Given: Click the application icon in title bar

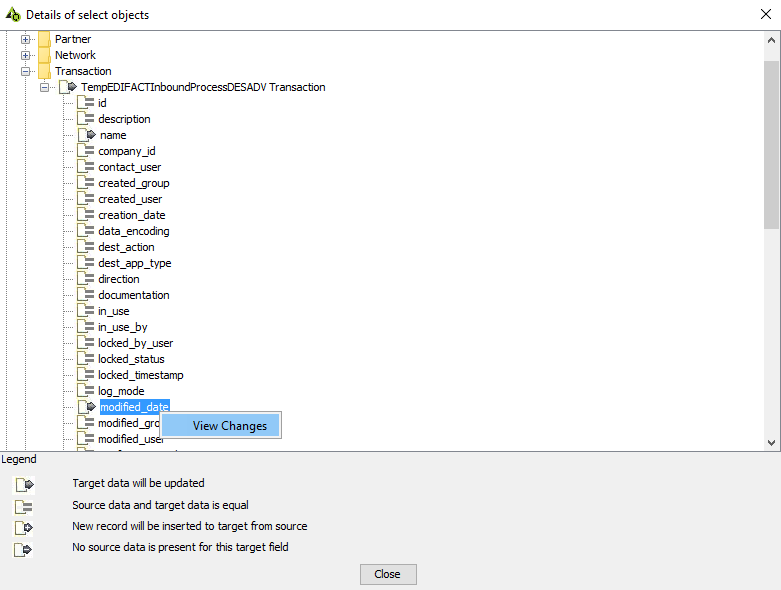Looking at the screenshot, I should pos(13,15).
